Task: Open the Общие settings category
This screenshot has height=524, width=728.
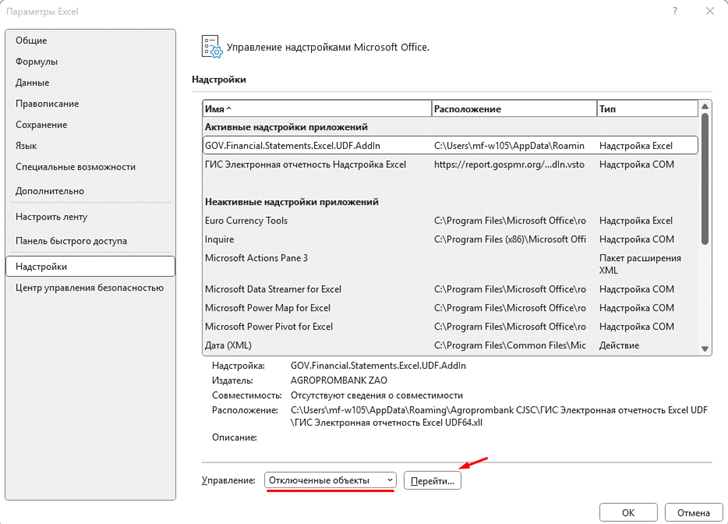Action: 31,40
